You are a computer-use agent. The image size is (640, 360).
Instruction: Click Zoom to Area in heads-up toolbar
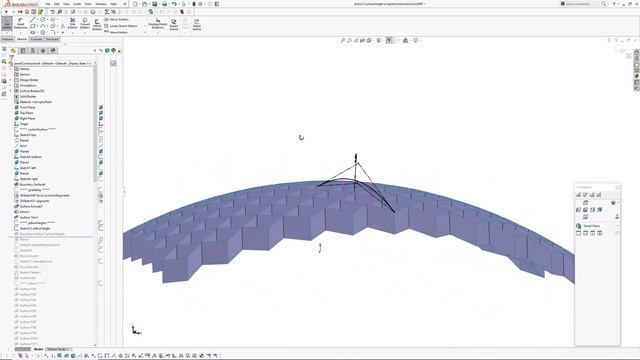(x=349, y=40)
